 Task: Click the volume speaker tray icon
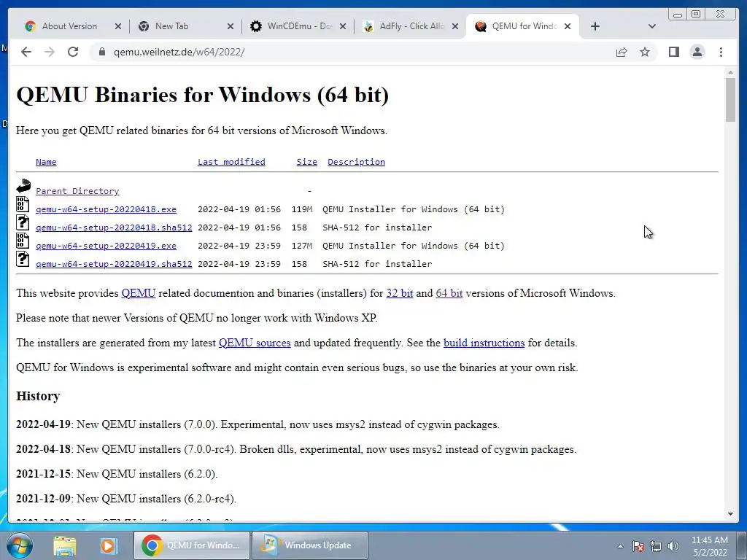673,546
